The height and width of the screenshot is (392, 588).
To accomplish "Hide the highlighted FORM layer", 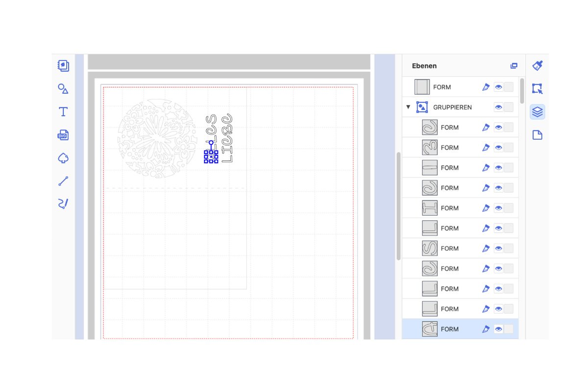I will 498,329.
